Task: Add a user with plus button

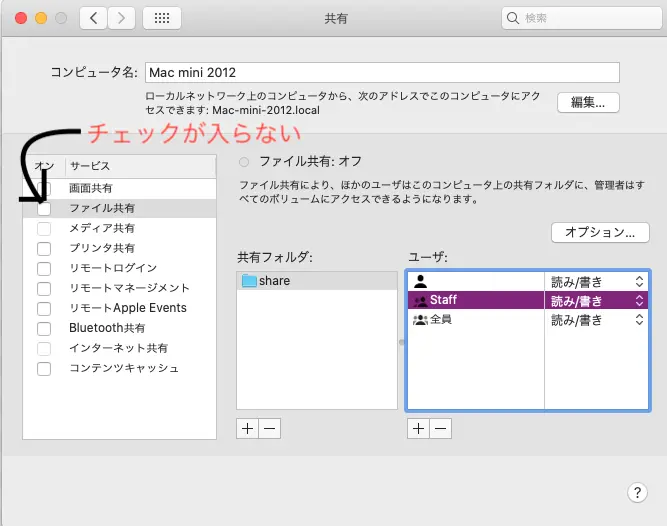Action: 418,428
